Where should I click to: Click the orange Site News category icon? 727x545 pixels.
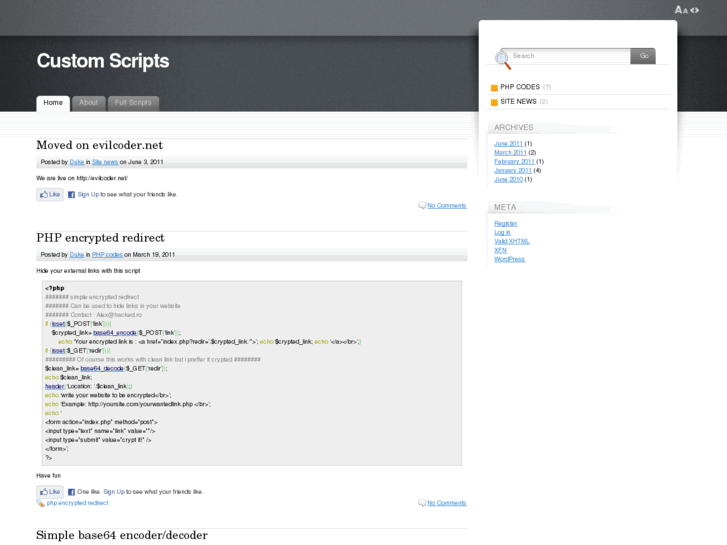point(494,102)
